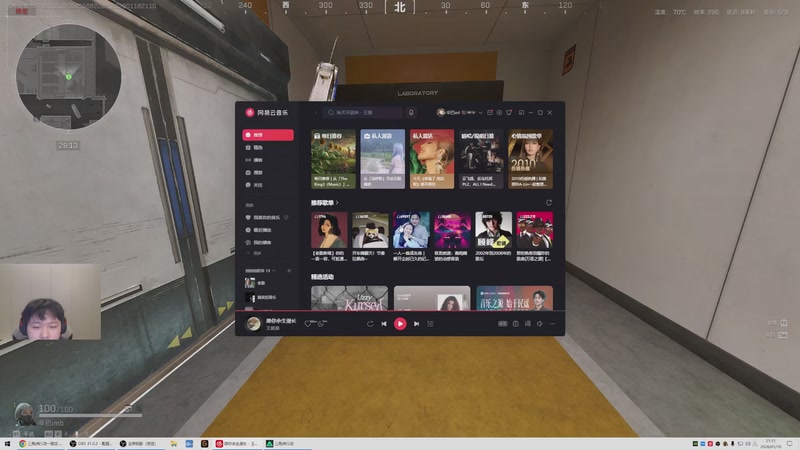The height and width of the screenshot is (450, 800).
Task: Open the Windows notification center icon
Action: point(790,444)
